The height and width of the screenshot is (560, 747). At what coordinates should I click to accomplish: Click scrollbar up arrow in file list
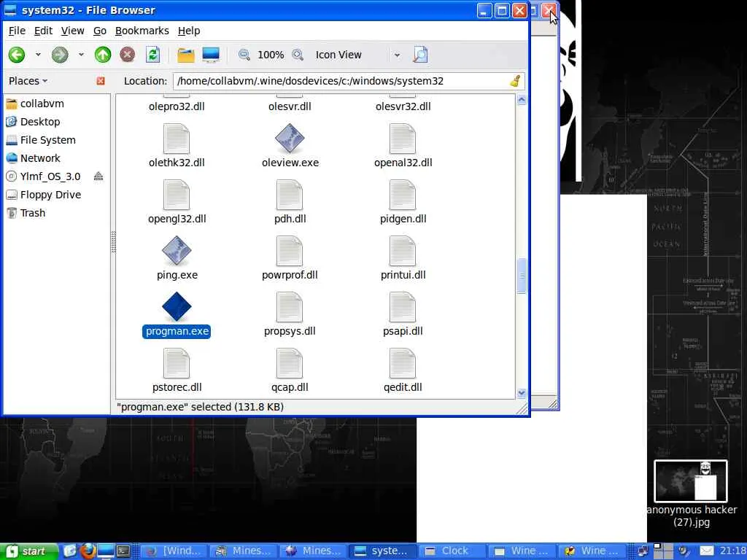coord(522,99)
